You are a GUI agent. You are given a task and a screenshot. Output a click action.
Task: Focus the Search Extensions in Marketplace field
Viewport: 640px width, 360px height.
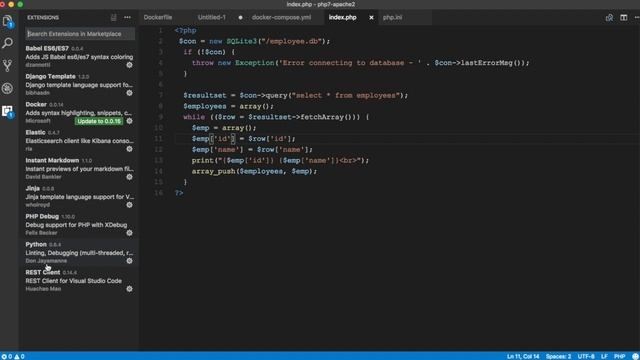pyautogui.click(x=80, y=34)
